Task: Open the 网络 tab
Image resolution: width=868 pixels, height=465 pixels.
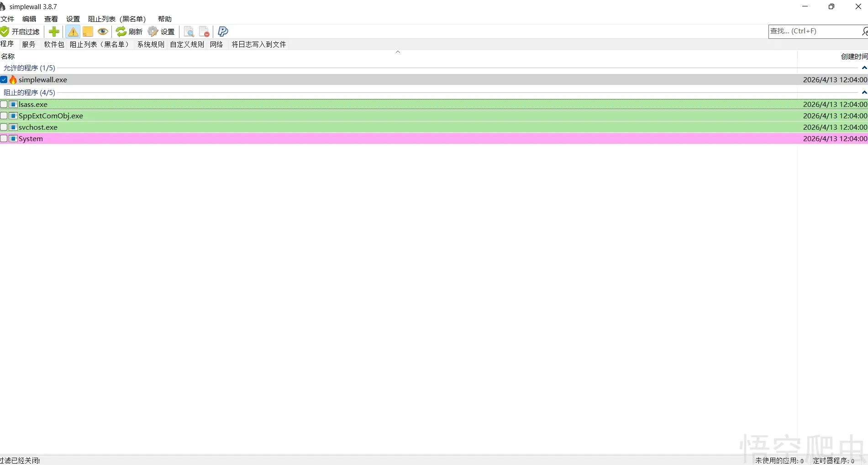Action: tap(216, 44)
